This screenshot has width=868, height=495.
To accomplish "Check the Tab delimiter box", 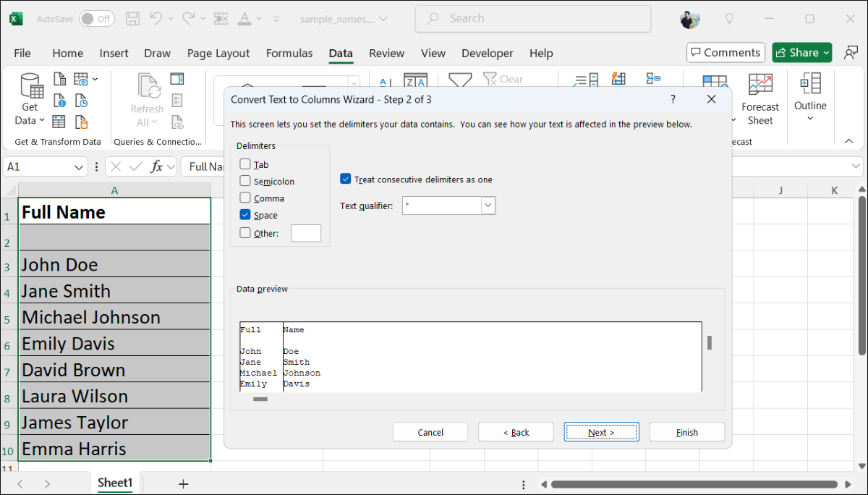I will point(245,164).
